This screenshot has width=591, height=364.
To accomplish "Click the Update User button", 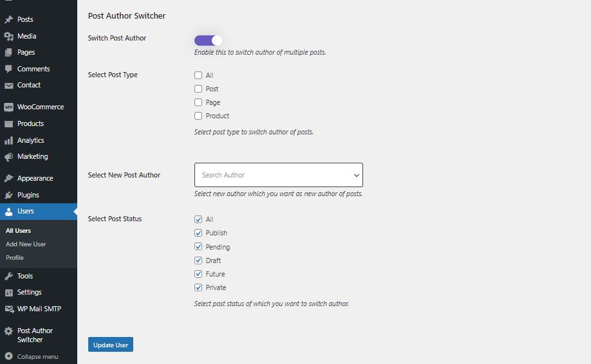I will click(x=111, y=345).
